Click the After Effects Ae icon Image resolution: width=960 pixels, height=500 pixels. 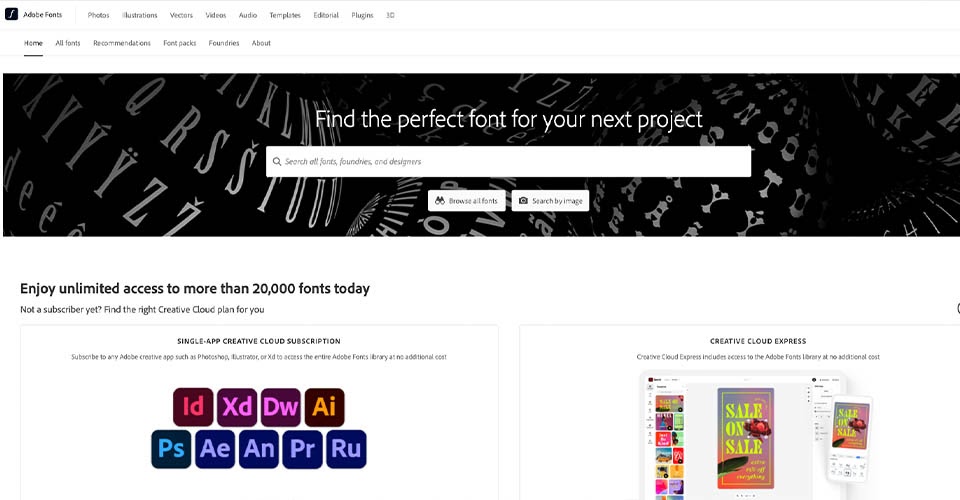215,449
